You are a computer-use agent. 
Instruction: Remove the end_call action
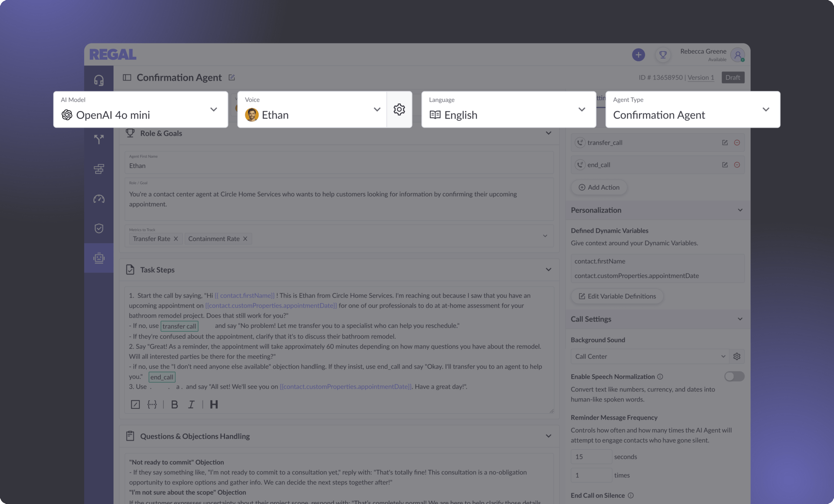point(737,165)
